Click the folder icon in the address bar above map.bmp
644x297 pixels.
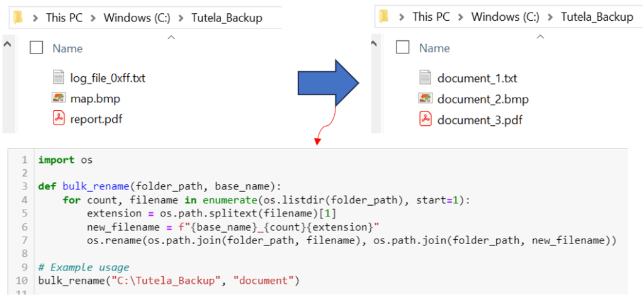(18, 18)
